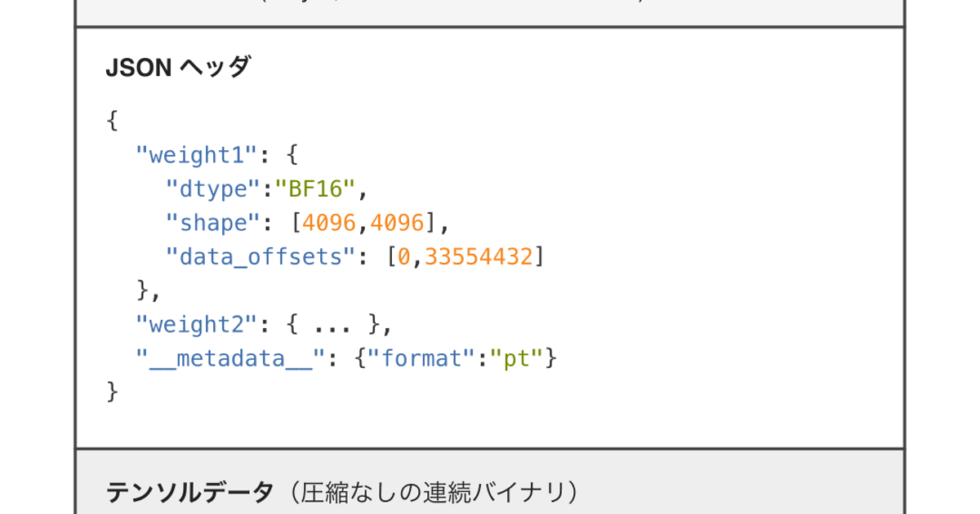Select the 33554432 end offset value

click(x=479, y=257)
